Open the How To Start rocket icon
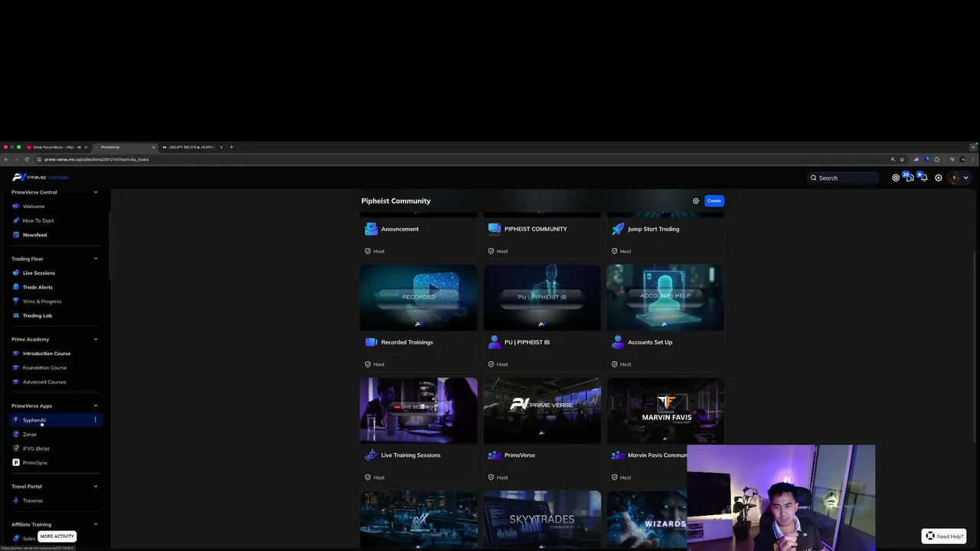Image resolution: width=980 pixels, height=551 pixels. click(16, 220)
